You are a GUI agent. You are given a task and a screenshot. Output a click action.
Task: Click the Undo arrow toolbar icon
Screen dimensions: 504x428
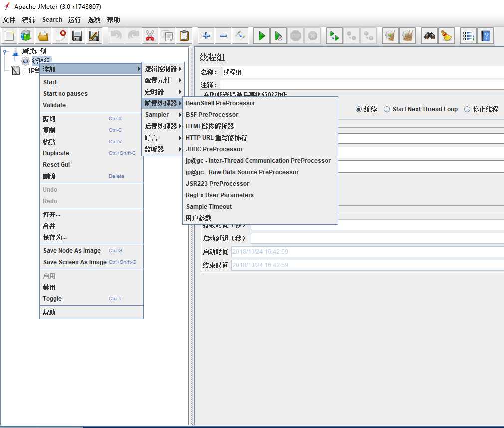click(x=116, y=36)
